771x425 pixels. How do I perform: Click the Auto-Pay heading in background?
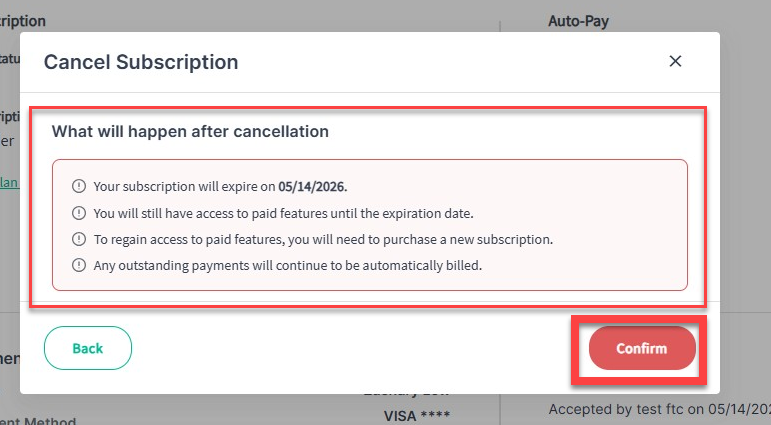578,21
